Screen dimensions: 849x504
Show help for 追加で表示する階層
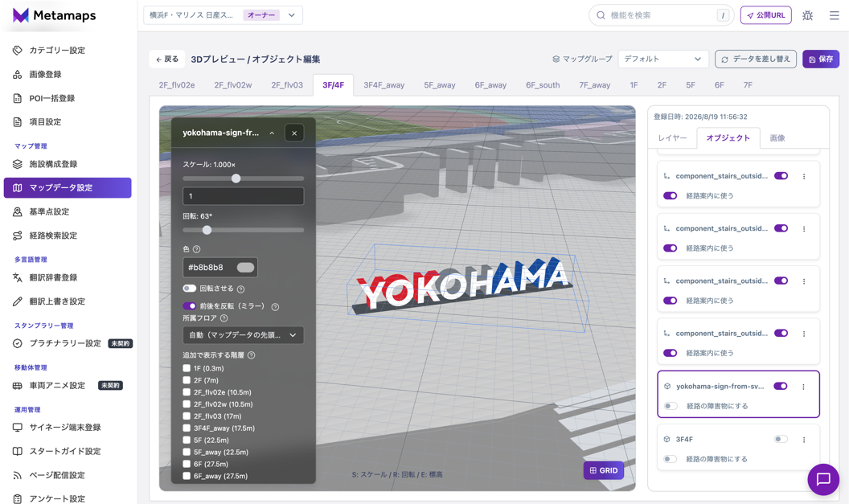[x=251, y=355]
